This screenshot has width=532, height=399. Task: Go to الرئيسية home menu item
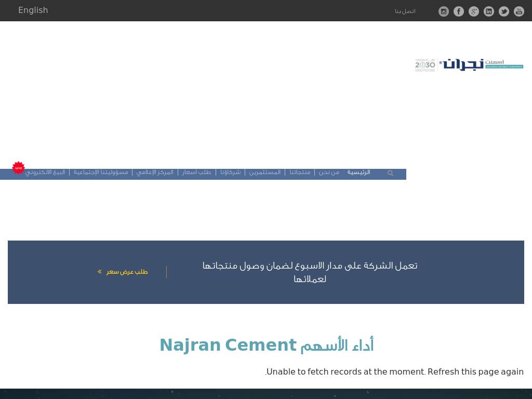coord(358,172)
